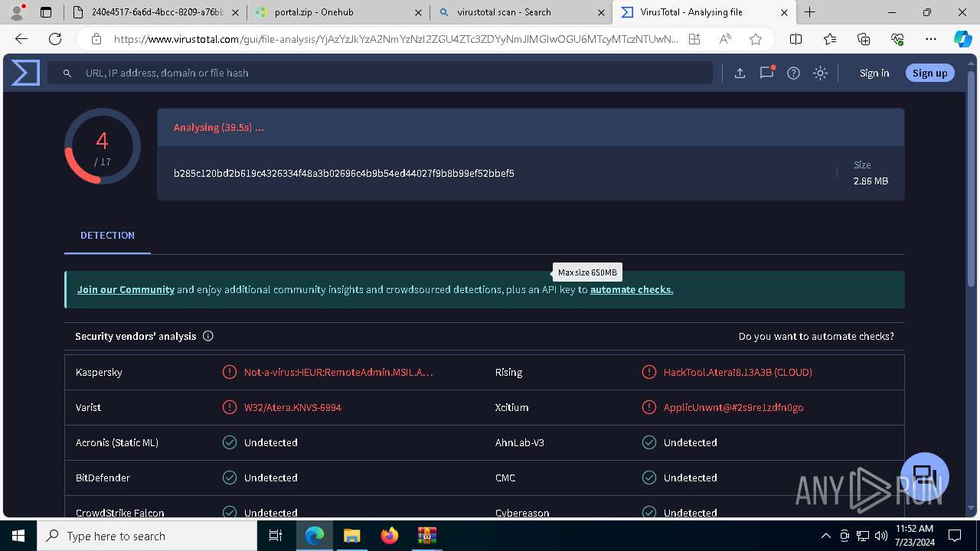
Task: Open Task View on the taskbar
Action: (276, 536)
